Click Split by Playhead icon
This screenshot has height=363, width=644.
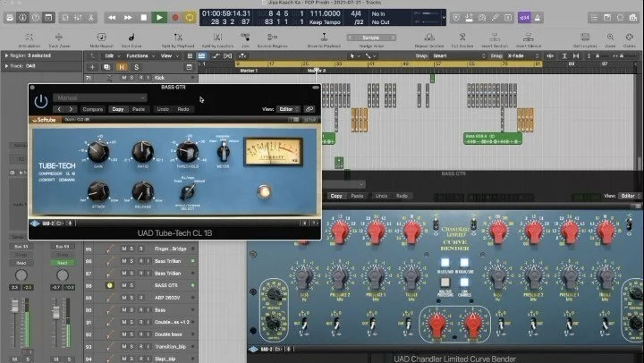pyautogui.click(x=178, y=38)
